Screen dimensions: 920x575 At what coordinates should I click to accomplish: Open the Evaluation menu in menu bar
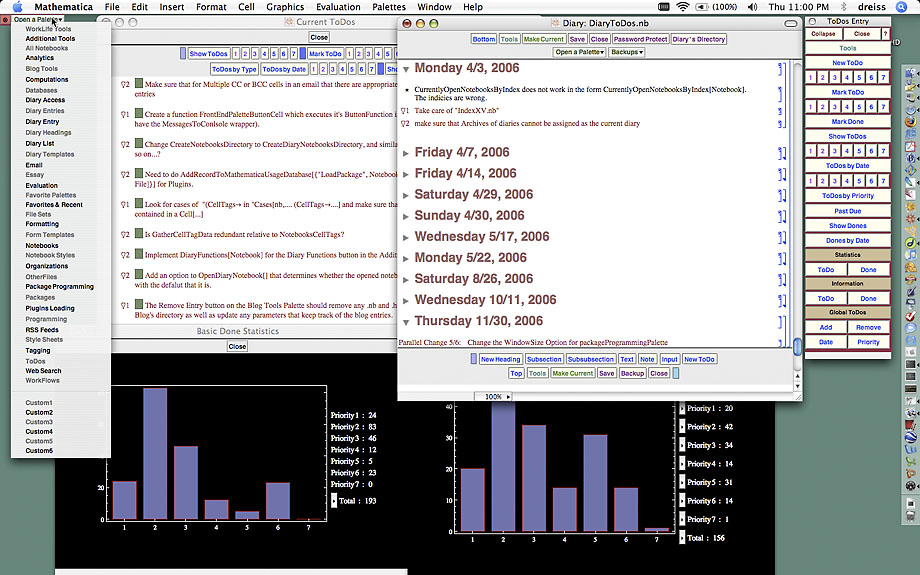pos(338,7)
